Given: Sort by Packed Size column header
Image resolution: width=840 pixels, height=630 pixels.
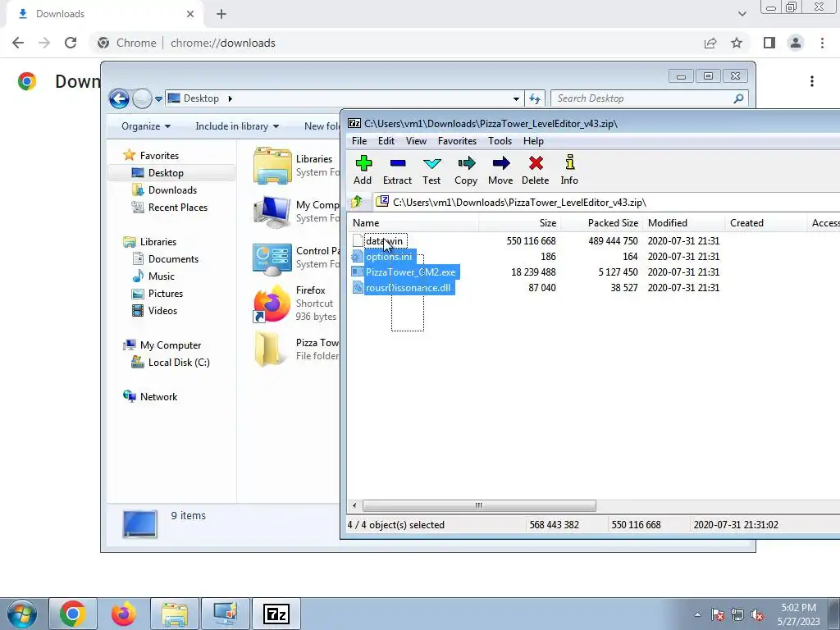Looking at the screenshot, I should [601, 223].
